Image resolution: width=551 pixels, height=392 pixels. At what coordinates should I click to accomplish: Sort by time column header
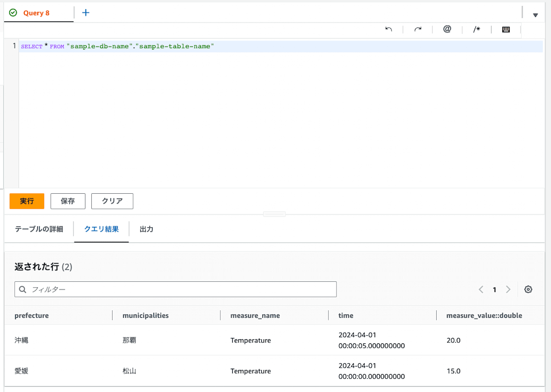point(346,315)
